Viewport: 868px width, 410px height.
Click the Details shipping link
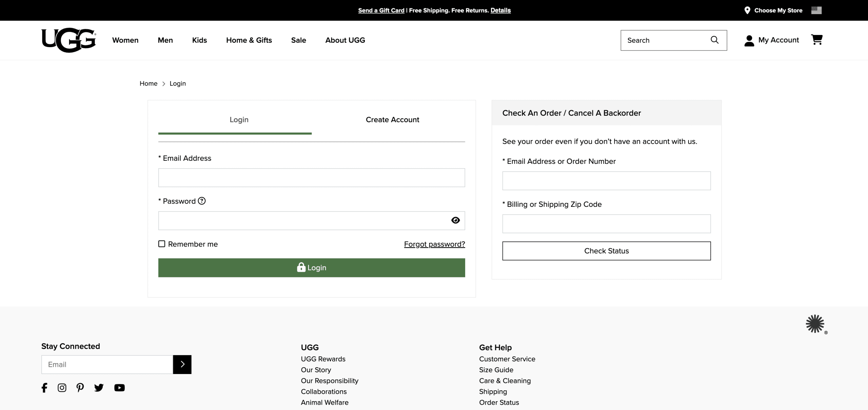click(x=500, y=10)
